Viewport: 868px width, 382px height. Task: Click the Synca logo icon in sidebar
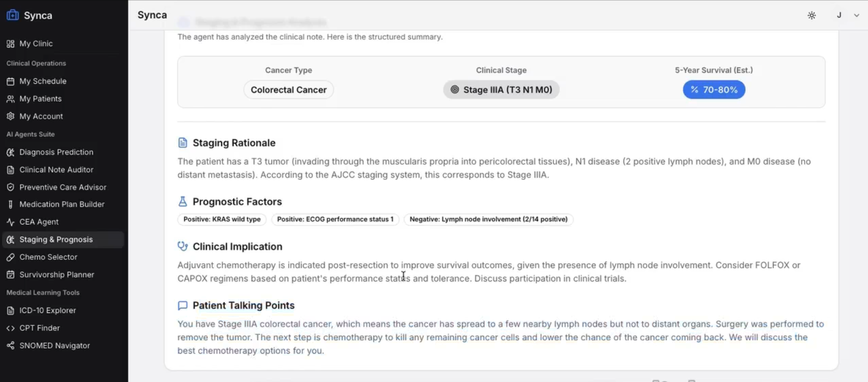coord(13,15)
